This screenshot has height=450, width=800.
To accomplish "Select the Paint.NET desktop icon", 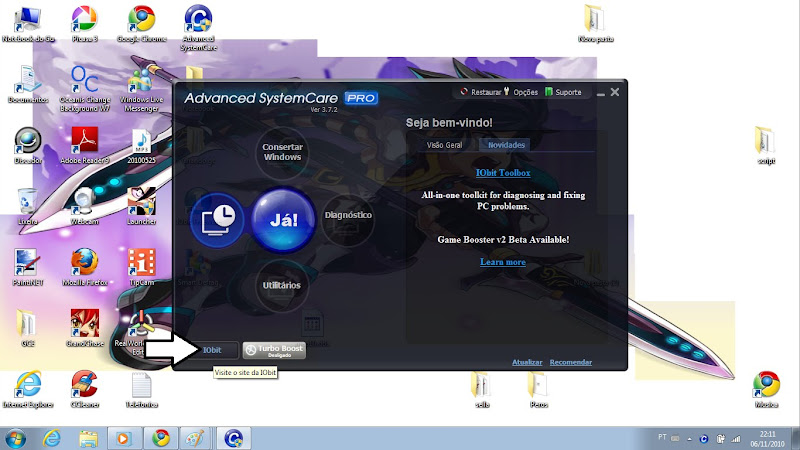I will pyautogui.click(x=28, y=267).
